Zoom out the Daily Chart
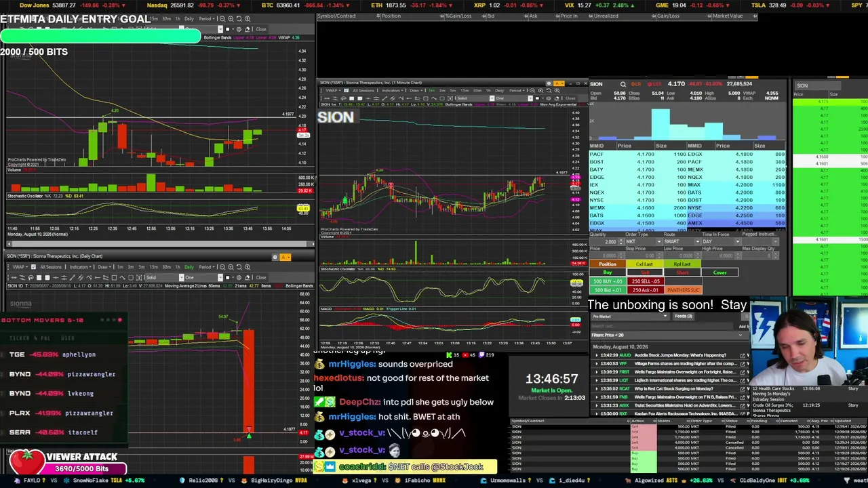This screenshot has height=488, width=868. 222,267
